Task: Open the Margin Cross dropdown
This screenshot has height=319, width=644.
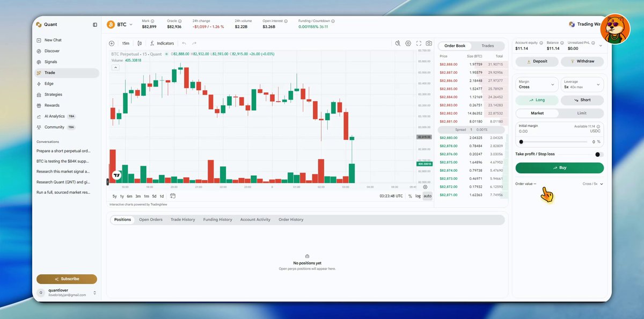Action: 537,84
